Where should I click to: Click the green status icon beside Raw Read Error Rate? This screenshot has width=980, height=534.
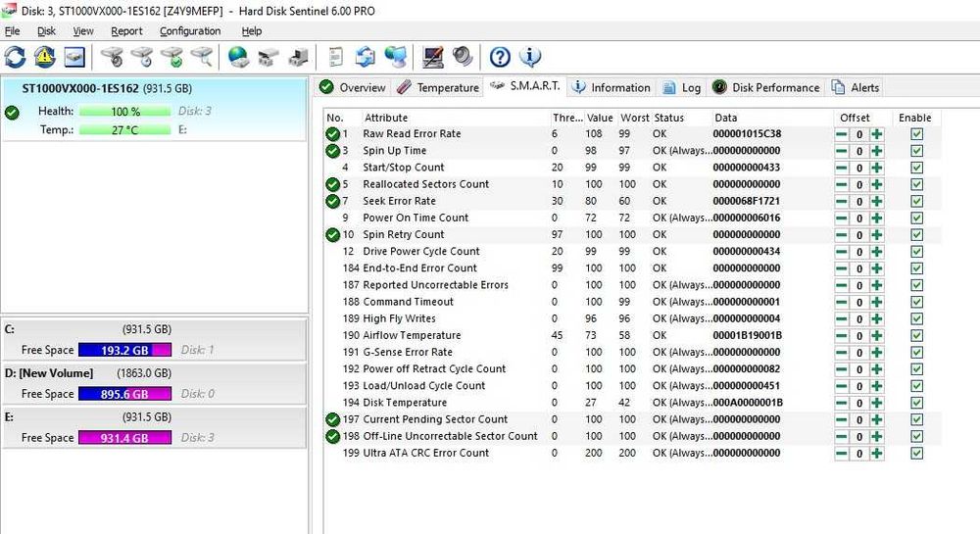332,133
